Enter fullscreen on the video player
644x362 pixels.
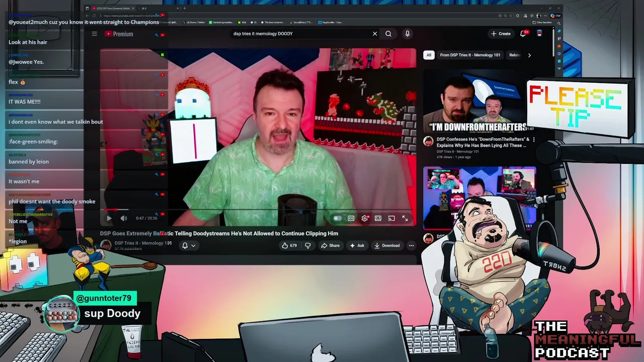(x=405, y=218)
